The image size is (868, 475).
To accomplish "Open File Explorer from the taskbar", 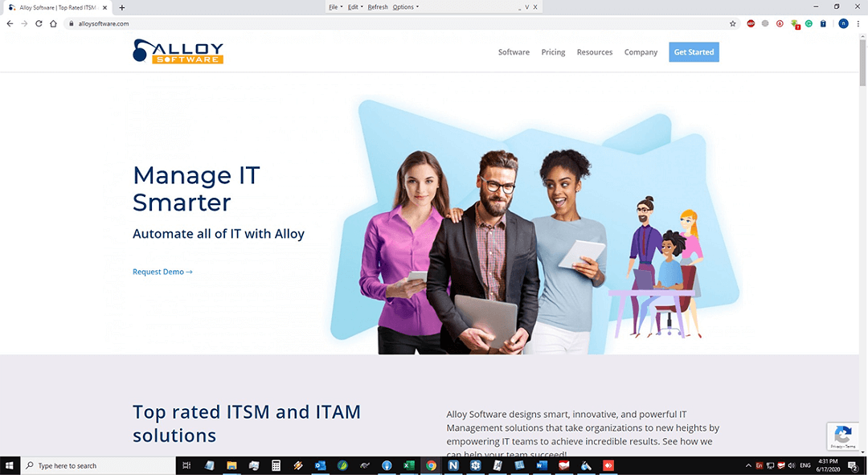I will 231,465.
